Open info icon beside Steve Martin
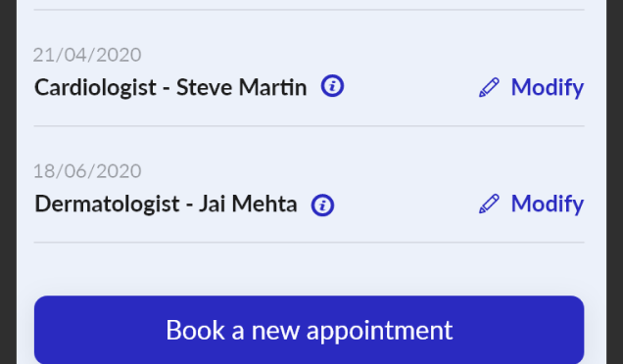Viewport: 623px width, 364px height. tap(332, 86)
